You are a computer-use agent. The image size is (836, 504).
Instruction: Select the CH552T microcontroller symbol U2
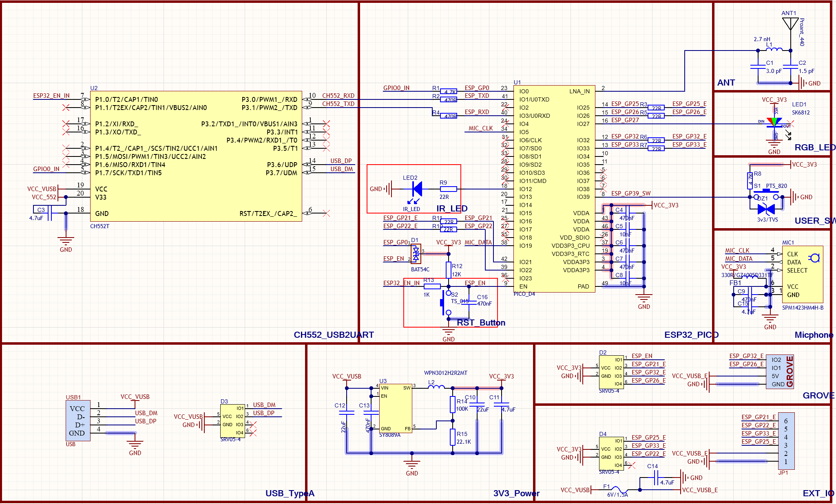[196, 155]
